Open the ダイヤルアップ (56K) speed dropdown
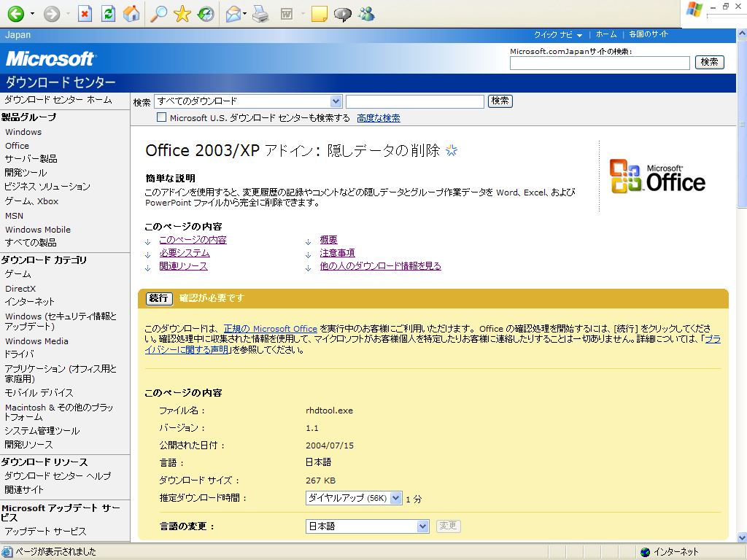 396,498
